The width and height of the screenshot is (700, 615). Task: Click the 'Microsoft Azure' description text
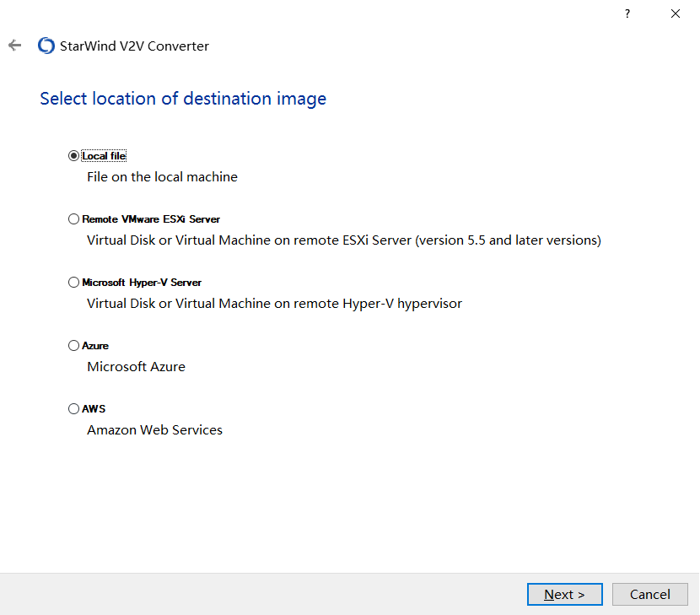(x=136, y=367)
